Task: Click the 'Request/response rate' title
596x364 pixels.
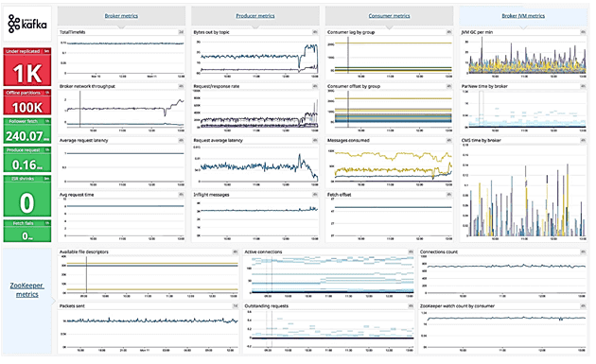Action: [217, 87]
